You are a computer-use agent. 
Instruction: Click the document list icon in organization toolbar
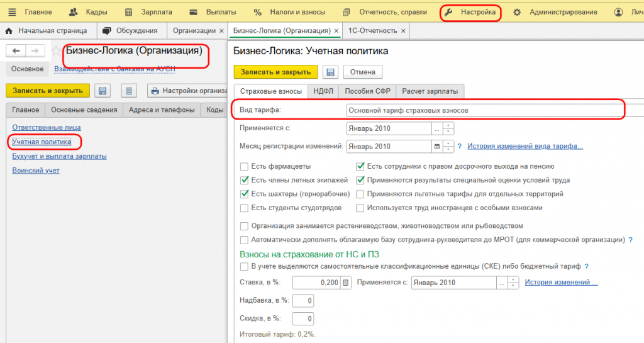[x=129, y=91]
